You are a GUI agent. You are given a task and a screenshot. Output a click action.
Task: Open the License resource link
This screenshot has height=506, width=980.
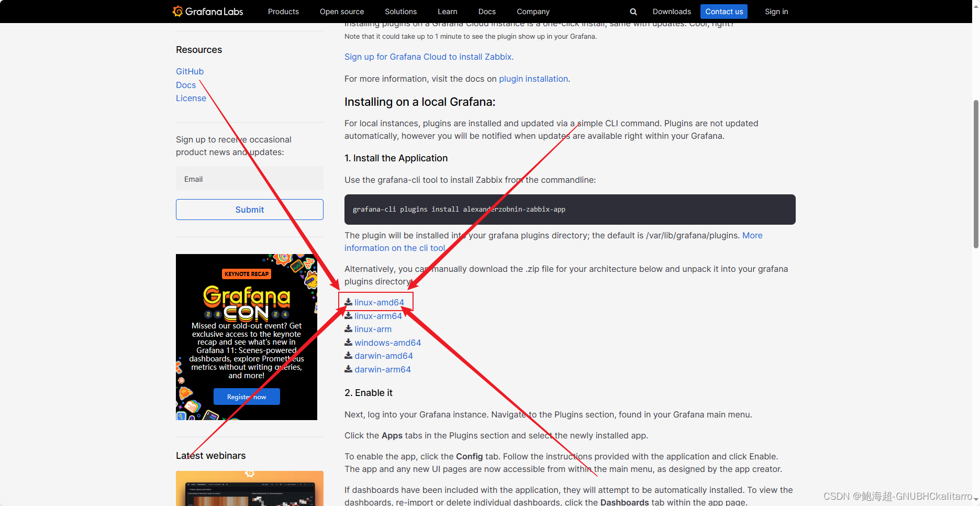[x=191, y=98]
